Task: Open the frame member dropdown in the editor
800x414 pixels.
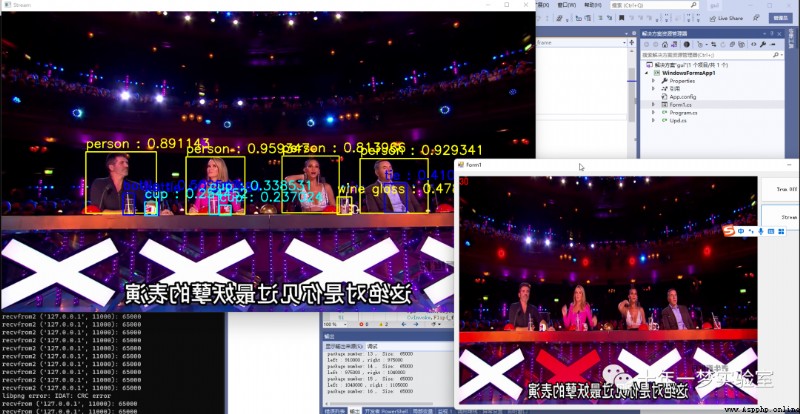Action: 624,43
